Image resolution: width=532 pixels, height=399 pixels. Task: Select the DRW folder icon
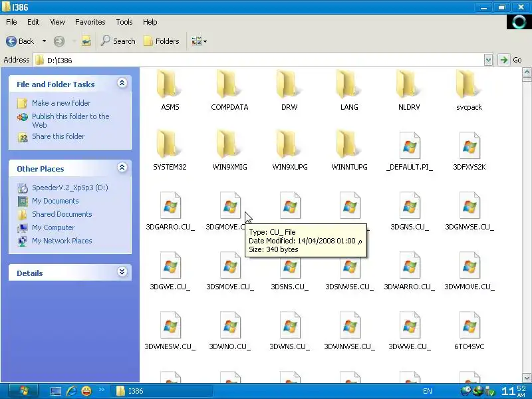289,85
